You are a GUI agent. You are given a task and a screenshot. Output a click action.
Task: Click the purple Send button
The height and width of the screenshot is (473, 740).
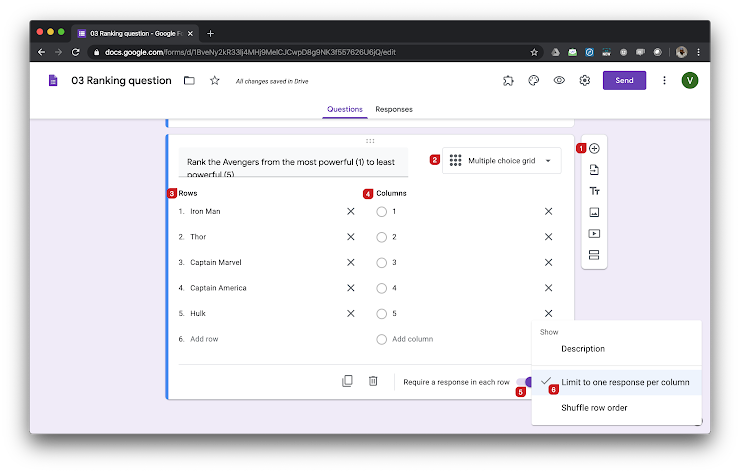[624, 81]
